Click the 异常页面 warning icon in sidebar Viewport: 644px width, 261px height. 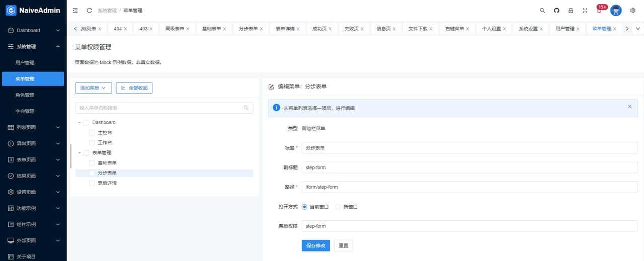[x=11, y=143]
